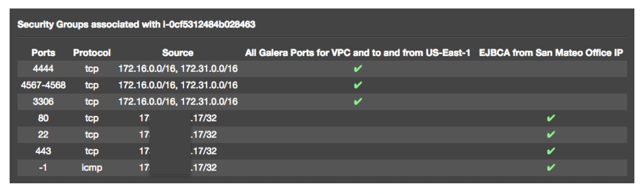Click the Security Groups associated title
This screenshot has width=644, height=194.
(x=136, y=24)
